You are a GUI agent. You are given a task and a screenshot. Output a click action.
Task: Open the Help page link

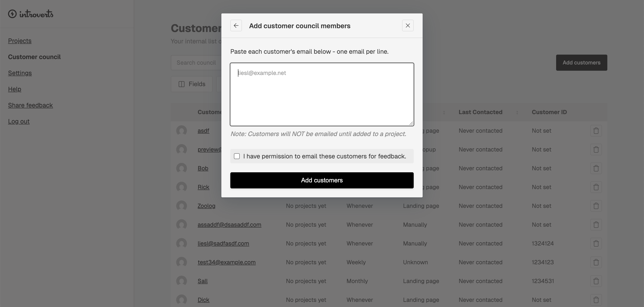pyautogui.click(x=15, y=89)
